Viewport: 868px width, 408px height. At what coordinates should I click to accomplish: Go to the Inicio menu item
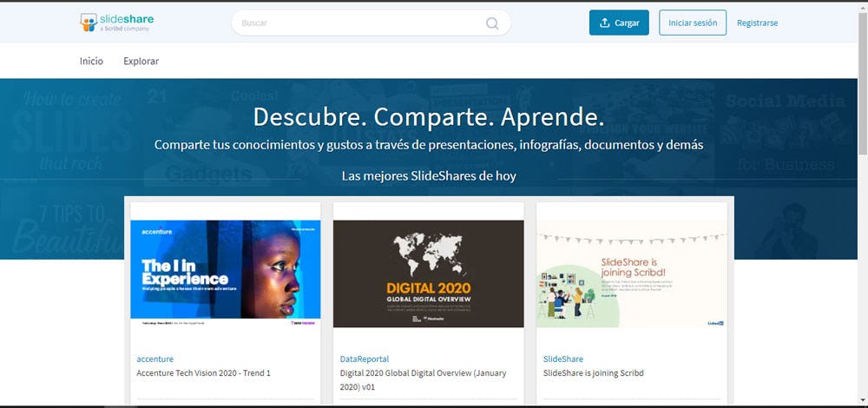coord(91,61)
